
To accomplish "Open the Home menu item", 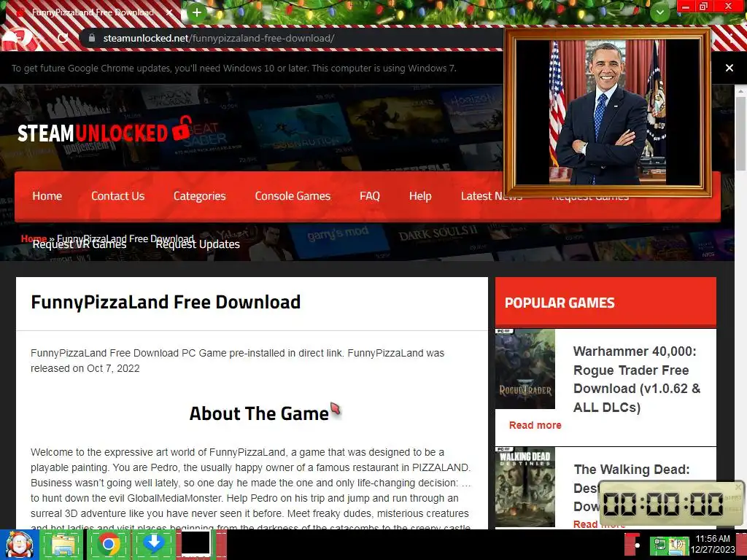I will coord(47,196).
